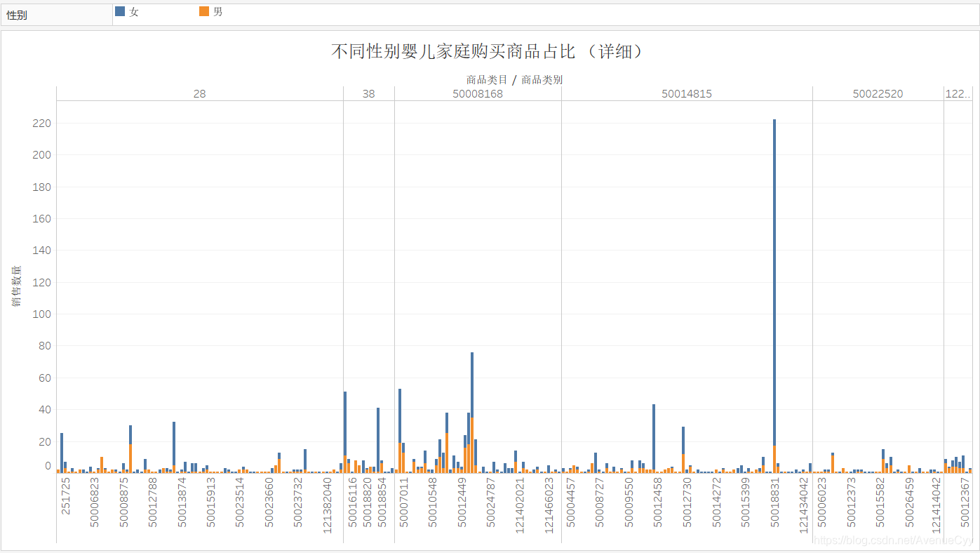Click x-axis label 50012788
The height and width of the screenshot is (553, 980).
[x=153, y=502]
